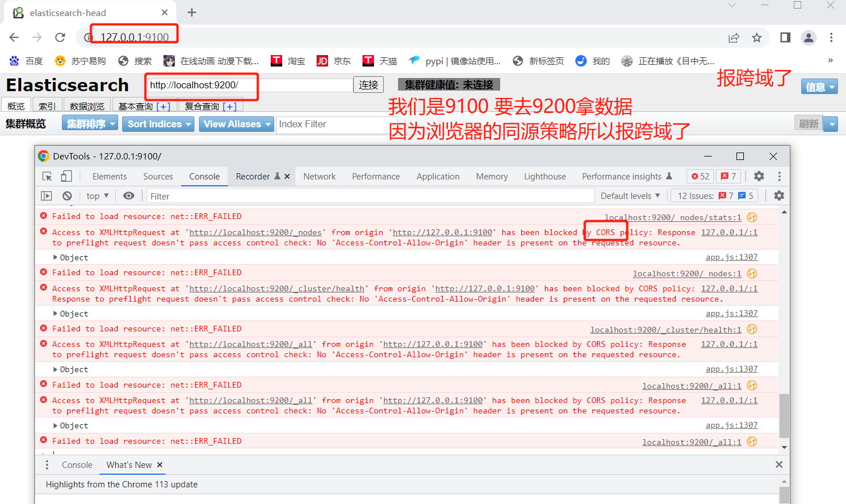The image size is (846, 504).
Task: Open 天猫 bookmark
Action: coord(380,61)
